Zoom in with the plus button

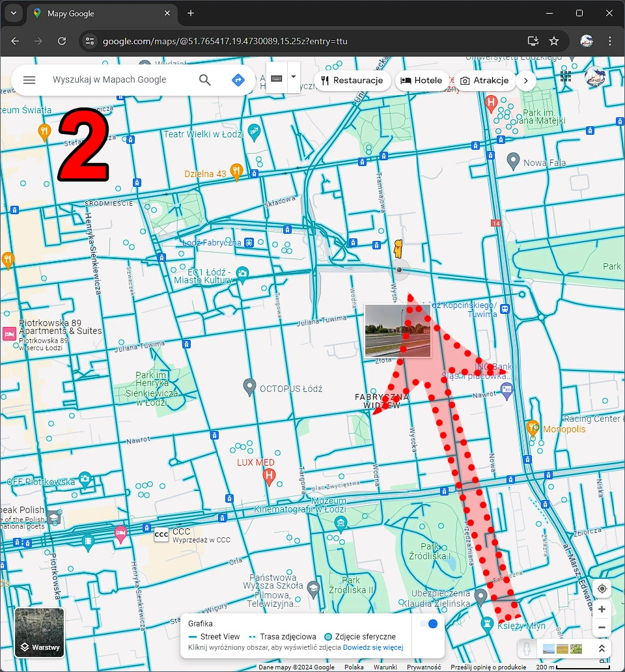602,609
